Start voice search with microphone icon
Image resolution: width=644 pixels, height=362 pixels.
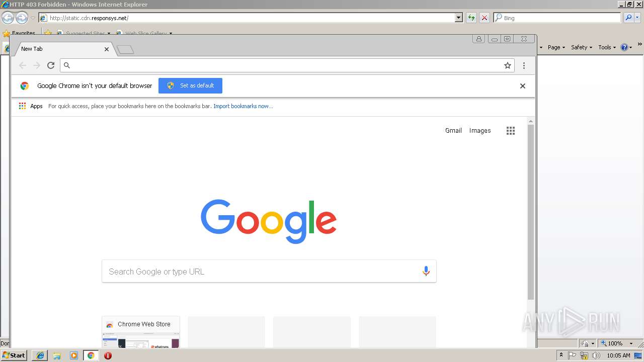click(426, 271)
